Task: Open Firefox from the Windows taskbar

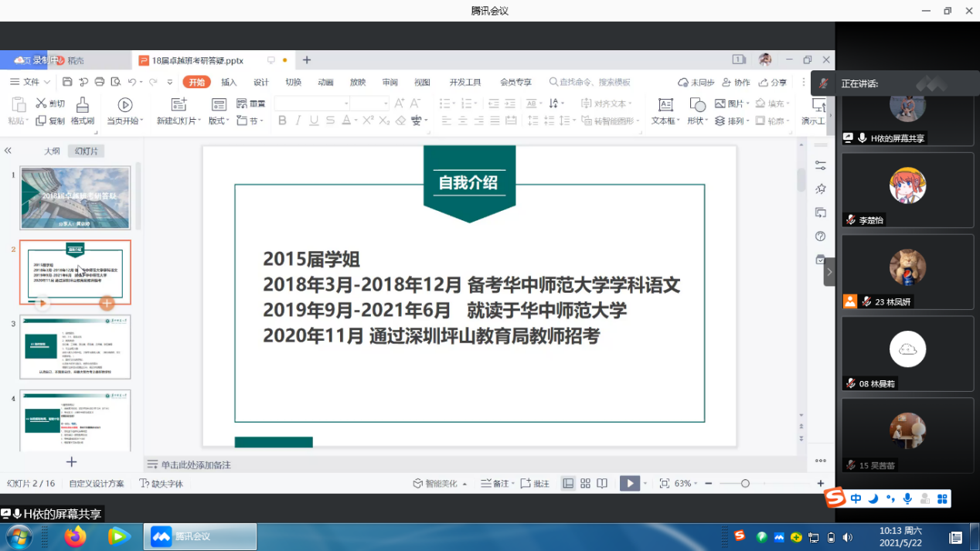Action: pyautogui.click(x=75, y=536)
